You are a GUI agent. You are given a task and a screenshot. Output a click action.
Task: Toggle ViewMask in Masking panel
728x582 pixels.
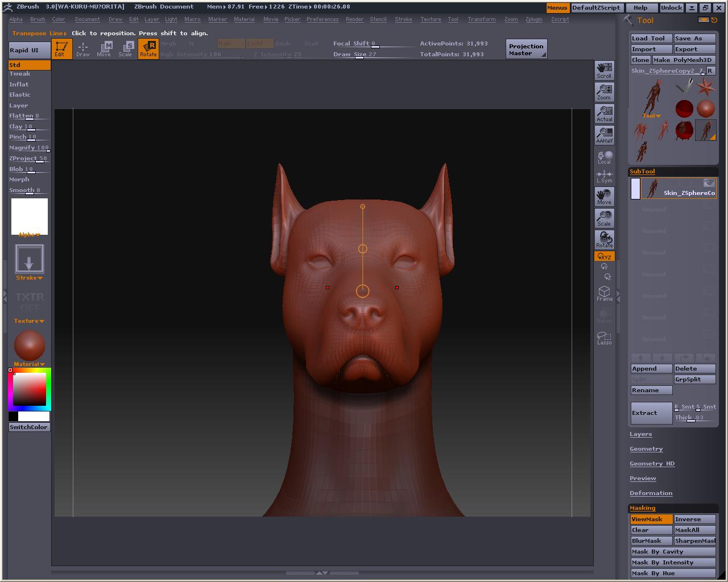(651, 519)
